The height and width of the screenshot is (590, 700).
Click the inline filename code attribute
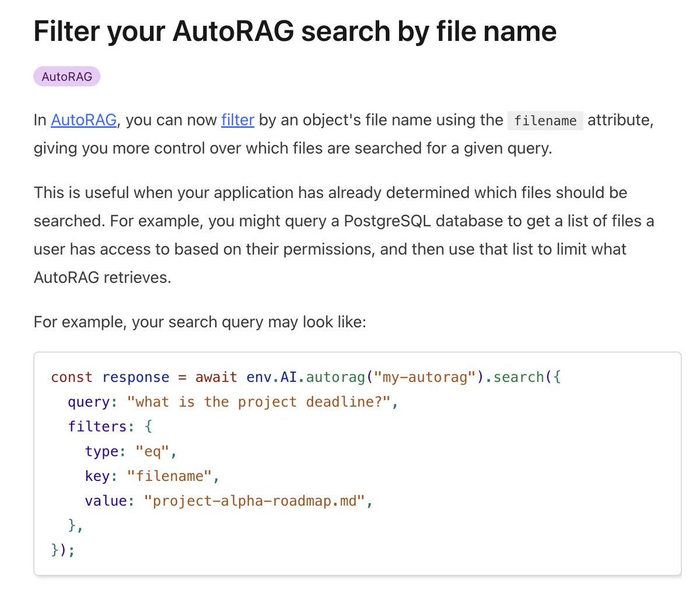click(x=545, y=121)
